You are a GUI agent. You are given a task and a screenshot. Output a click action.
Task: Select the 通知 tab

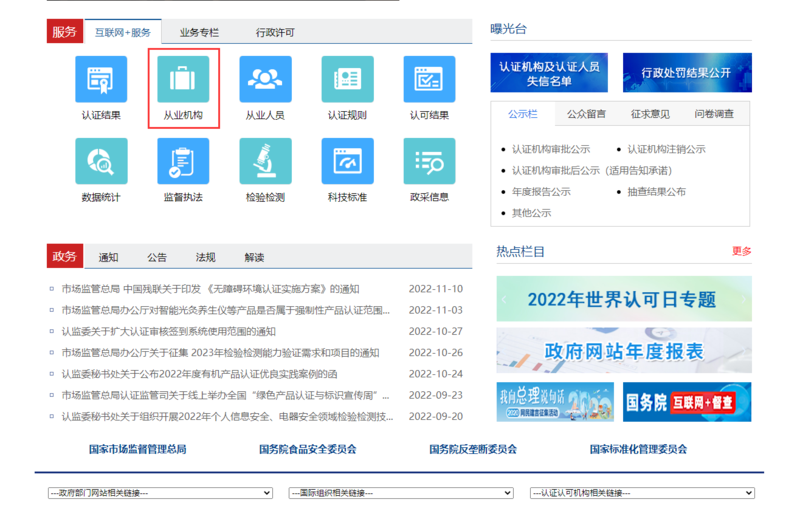click(108, 258)
